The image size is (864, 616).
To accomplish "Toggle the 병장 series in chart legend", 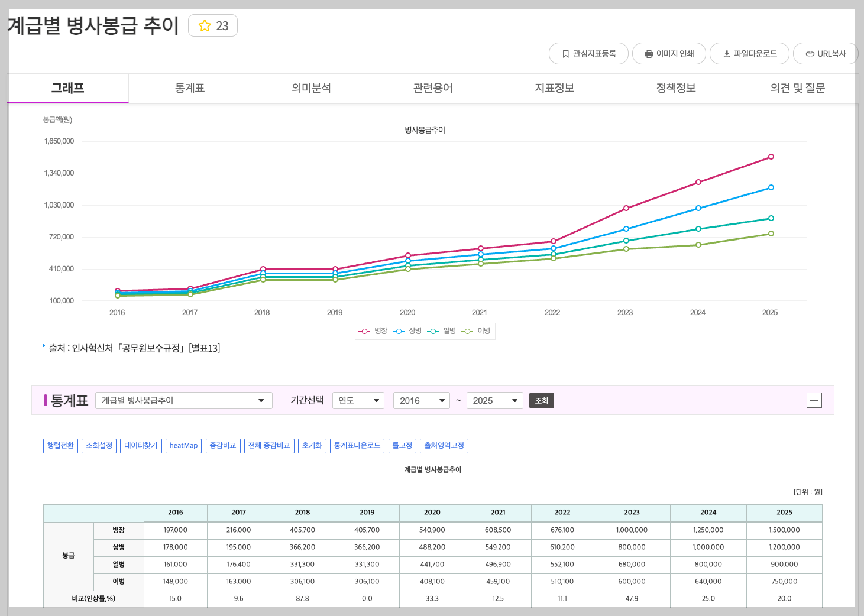I will pyautogui.click(x=371, y=331).
